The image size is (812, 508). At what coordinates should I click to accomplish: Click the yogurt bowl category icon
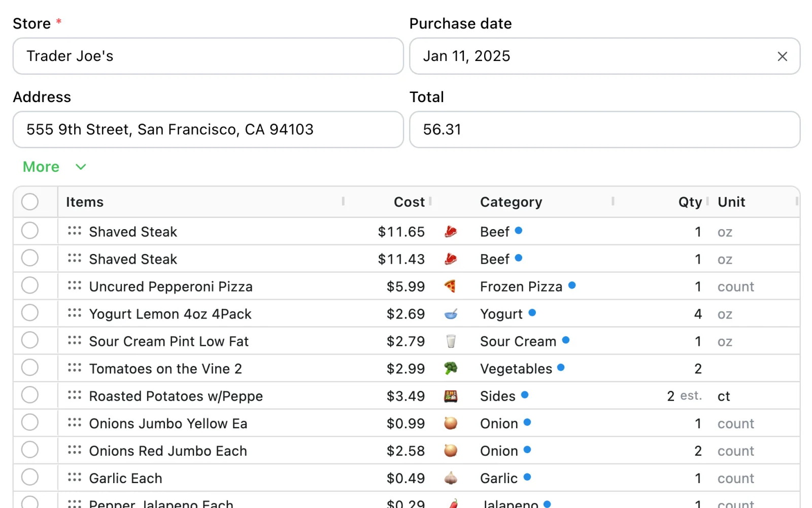tap(451, 314)
